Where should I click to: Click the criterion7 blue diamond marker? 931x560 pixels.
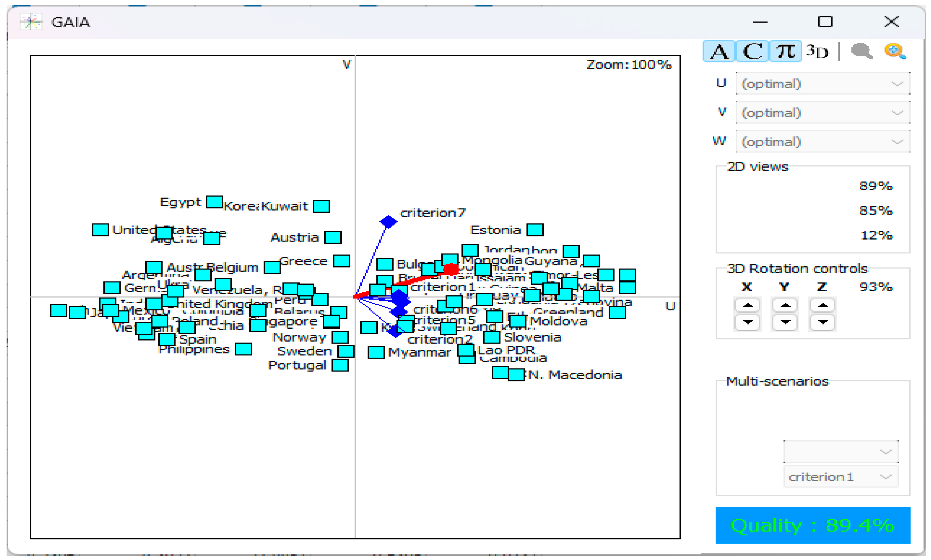click(x=388, y=222)
